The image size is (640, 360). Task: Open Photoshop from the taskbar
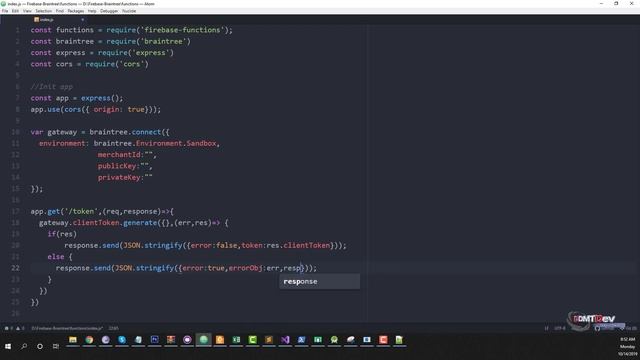coord(154,340)
